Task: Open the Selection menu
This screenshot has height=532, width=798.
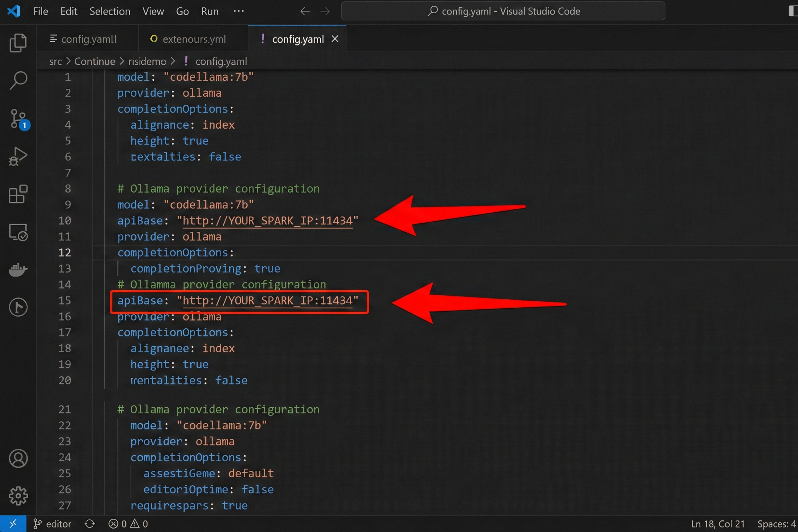Action: tap(110, 11)
